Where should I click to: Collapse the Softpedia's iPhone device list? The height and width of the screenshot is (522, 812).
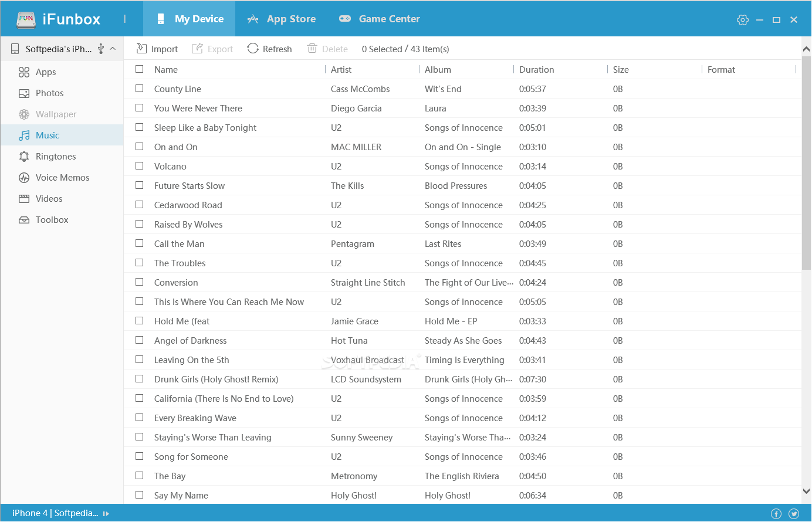point(113,49)
